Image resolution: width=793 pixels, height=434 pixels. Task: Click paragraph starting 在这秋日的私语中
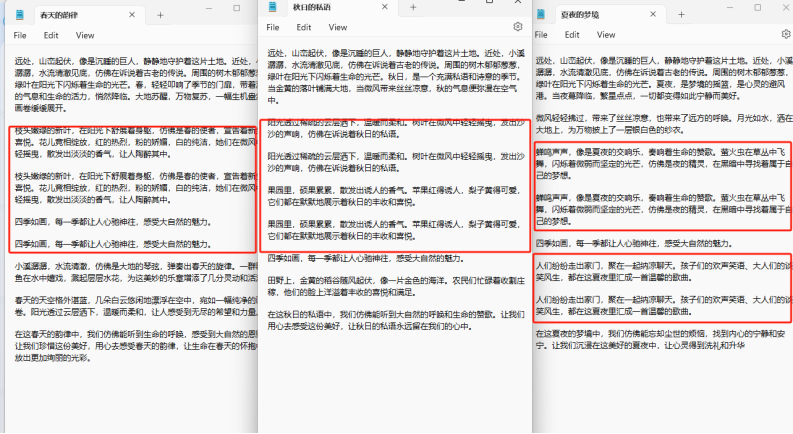396,320
